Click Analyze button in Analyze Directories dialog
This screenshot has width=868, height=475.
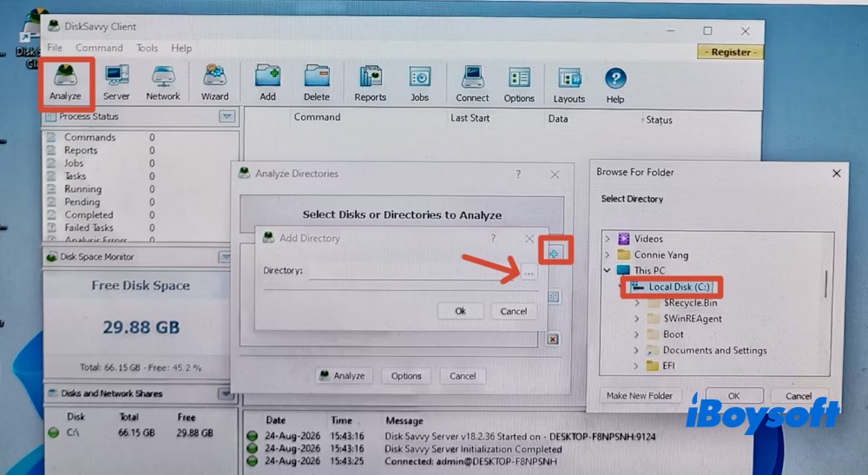[343, 375]
